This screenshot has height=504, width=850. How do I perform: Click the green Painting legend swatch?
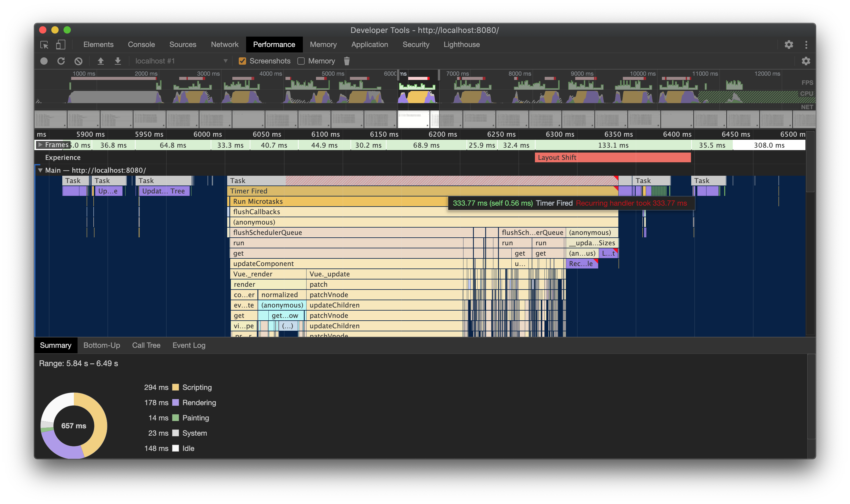click(x=175, y=418)
